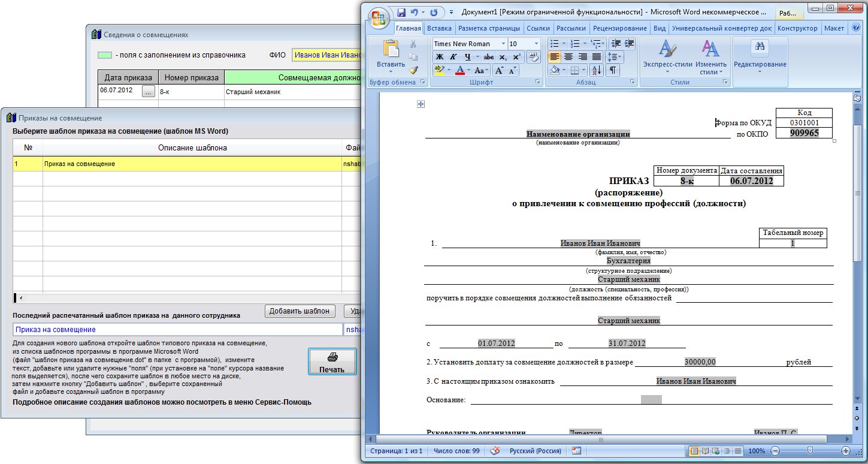
Task: Apply bold formatting (Ж)
Action: (x=439, y=57)
